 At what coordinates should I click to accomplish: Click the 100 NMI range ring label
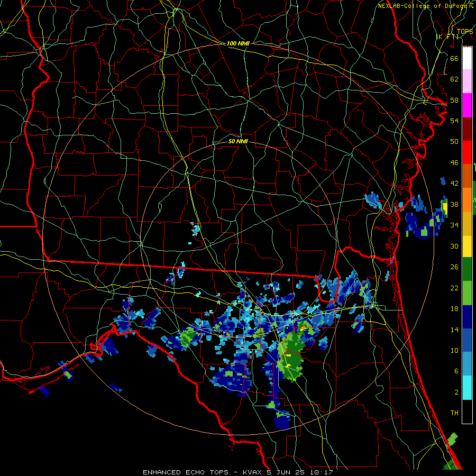pyautogui.click(x=238, y=43)
